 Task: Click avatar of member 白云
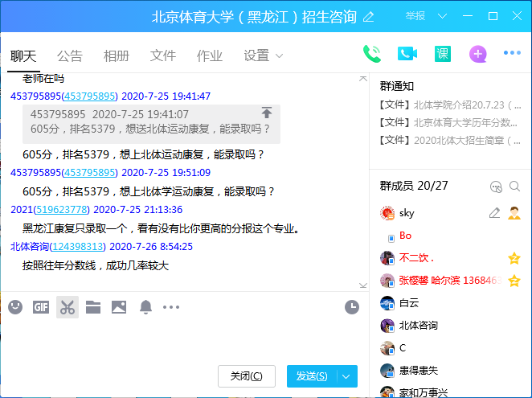[387, 303]
